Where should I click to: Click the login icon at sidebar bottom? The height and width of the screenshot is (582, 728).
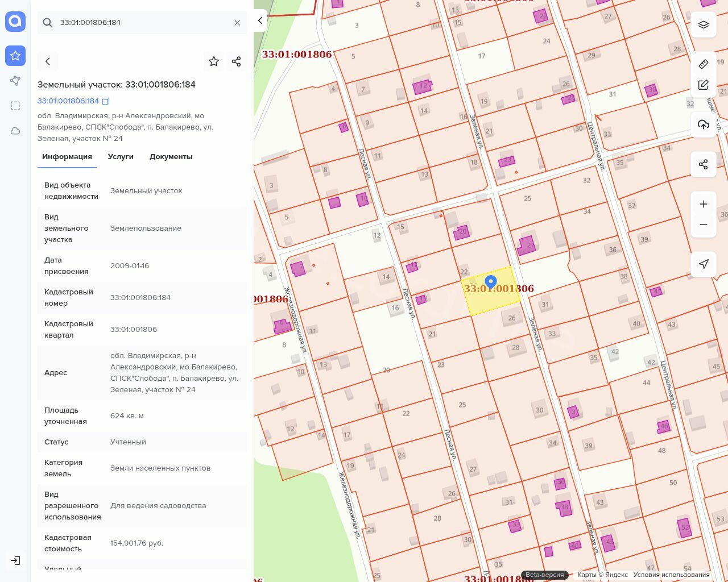click(15, 560)
